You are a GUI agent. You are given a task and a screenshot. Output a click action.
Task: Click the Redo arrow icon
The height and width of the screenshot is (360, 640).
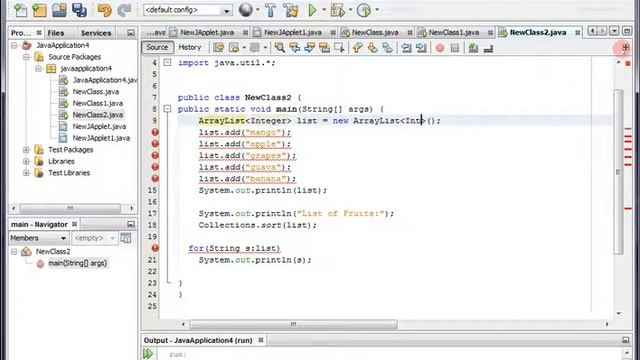tap(124, 10)
